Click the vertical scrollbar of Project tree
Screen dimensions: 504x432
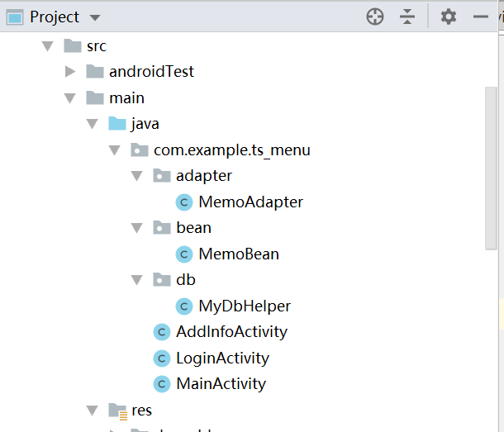(491, 169)
